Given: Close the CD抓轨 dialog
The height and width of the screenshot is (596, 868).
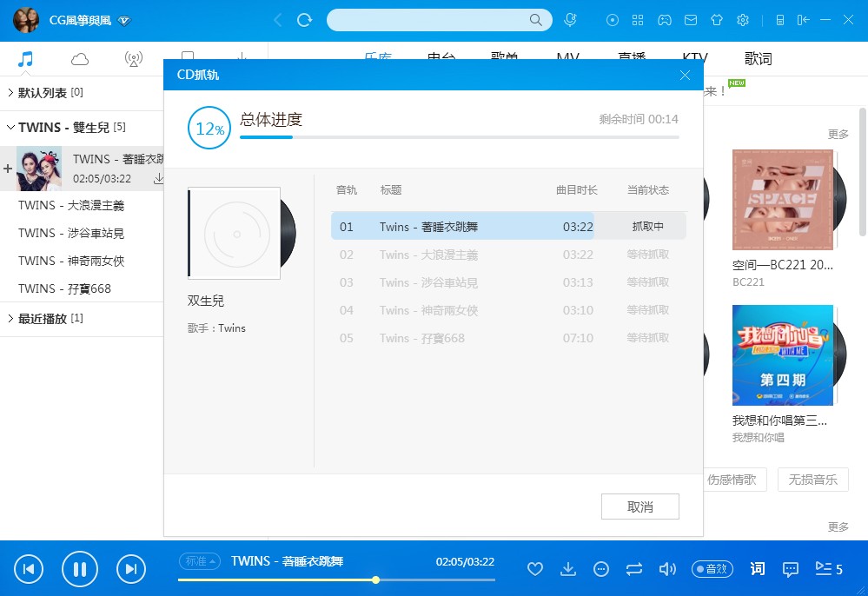Looking at the screenshot, I should (x=685, y=75).
